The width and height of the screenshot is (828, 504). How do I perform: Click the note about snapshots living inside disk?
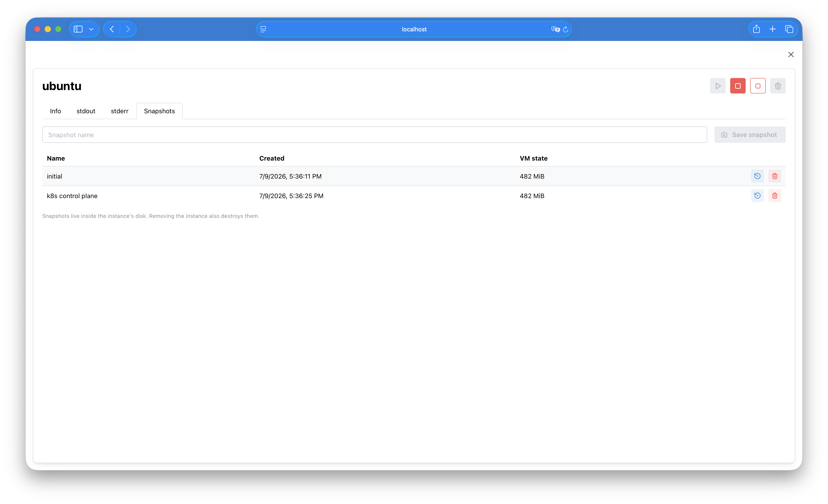point(151,216)
